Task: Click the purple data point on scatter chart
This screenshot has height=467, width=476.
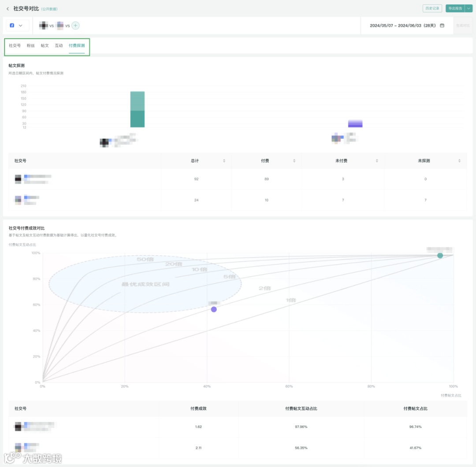Action: coord(214,309)
